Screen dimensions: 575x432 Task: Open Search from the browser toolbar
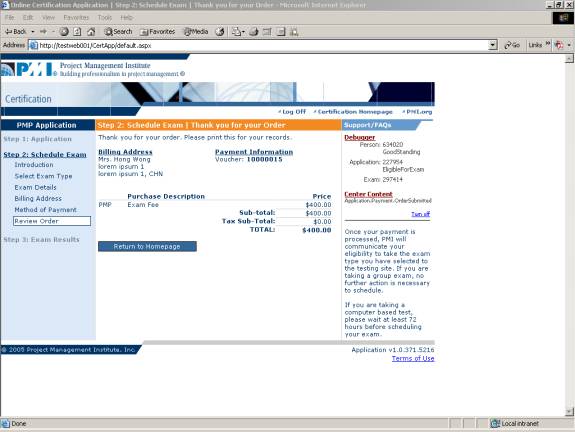point(118,32)
